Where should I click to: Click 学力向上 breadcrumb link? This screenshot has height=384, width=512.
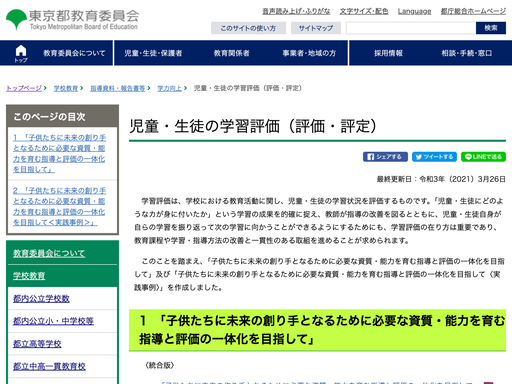[169, 88]
